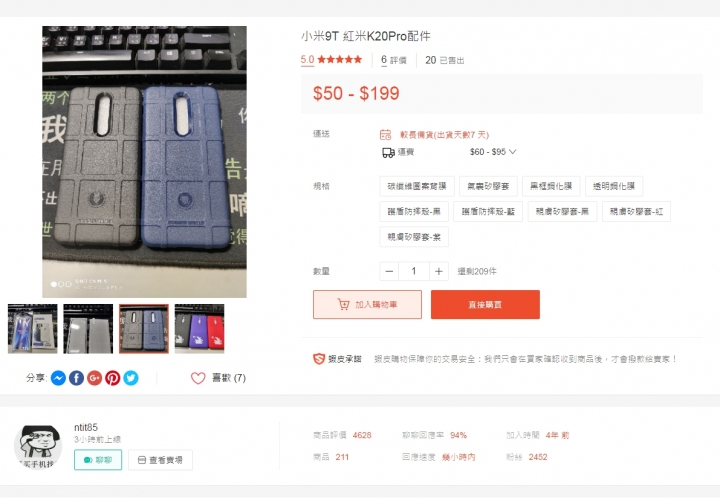720x501 pixels.
Task: Click the Shopee guarantee shield icon
Action: coord(319,359)
